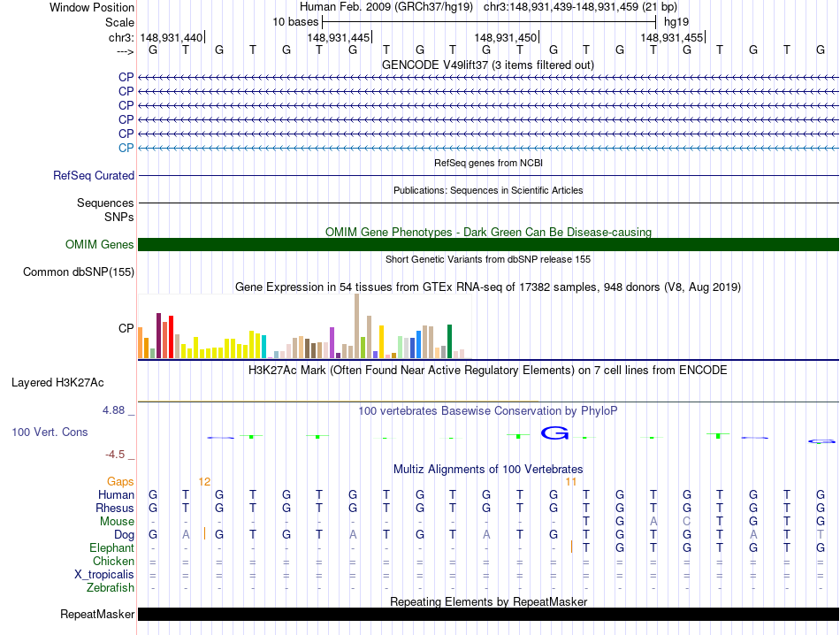Select the light blue CP transcript label
840x635 pixels.
126,148
